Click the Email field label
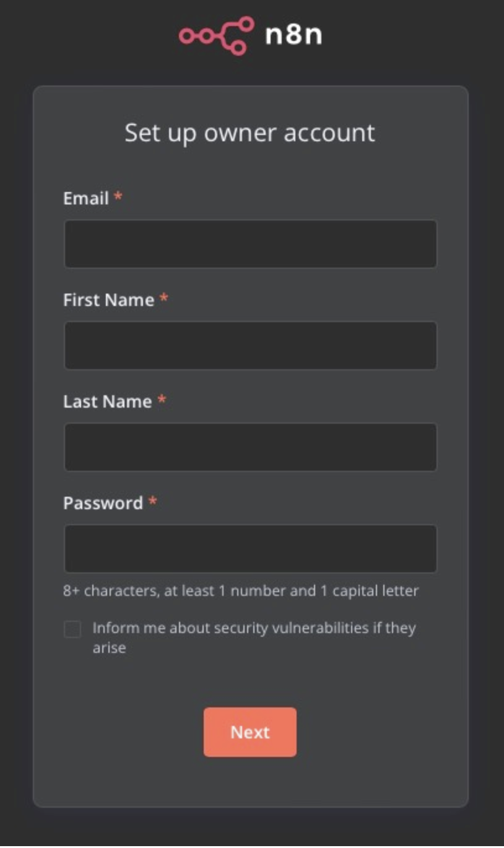 86,198
